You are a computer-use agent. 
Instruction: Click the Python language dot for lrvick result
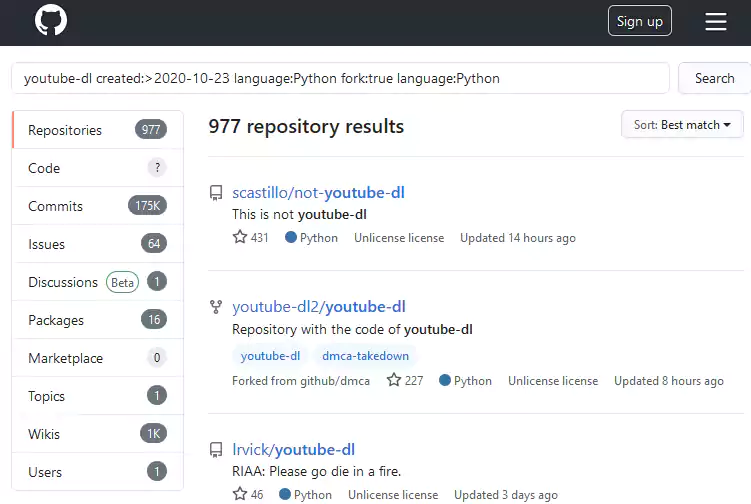(x=285, y=494)
